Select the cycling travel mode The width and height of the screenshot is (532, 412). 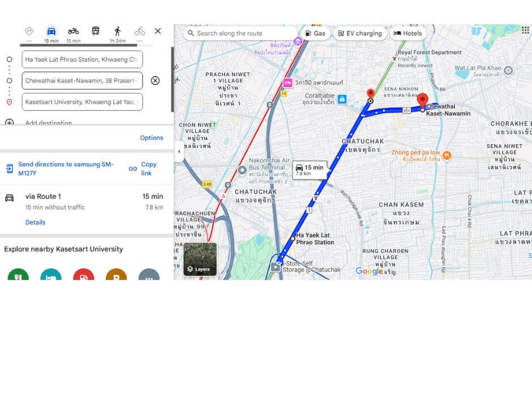[x=139, y=31]
